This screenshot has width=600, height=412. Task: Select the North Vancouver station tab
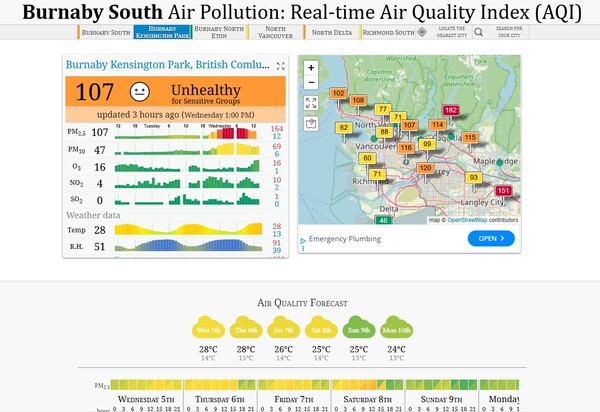click(275, 32)
